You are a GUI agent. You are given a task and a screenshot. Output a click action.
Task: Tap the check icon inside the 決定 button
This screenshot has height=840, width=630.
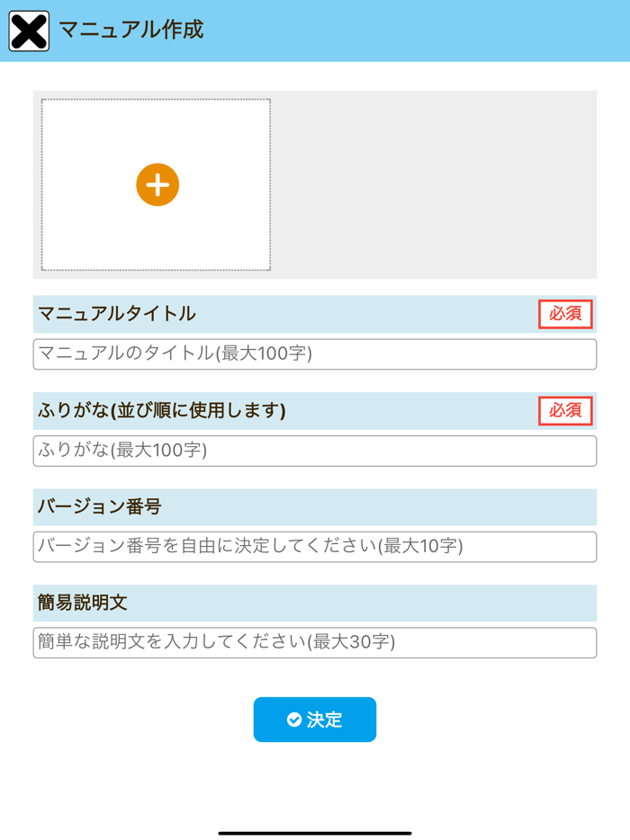[x=292, y=719]
